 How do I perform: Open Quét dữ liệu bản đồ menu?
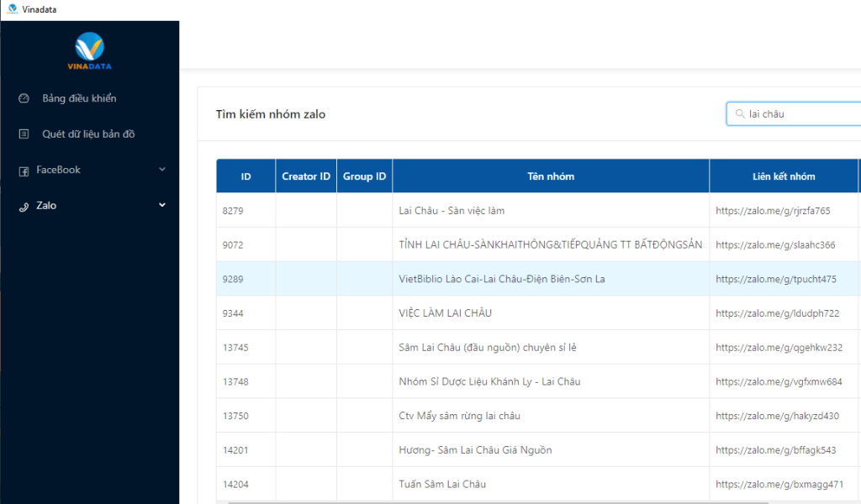88,134
